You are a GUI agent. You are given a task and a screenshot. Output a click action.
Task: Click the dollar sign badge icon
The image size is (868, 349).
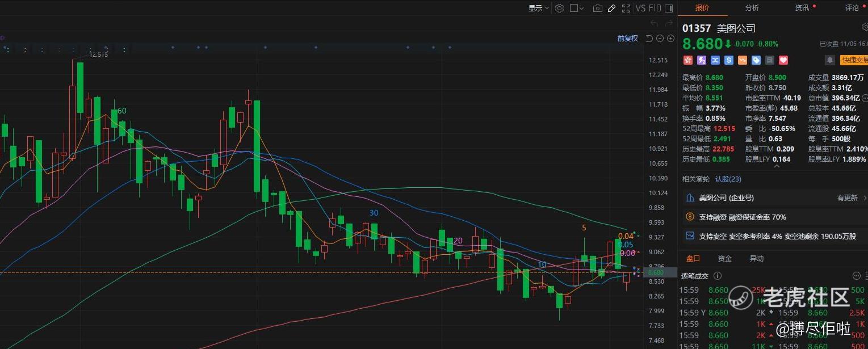coord(728,60)
